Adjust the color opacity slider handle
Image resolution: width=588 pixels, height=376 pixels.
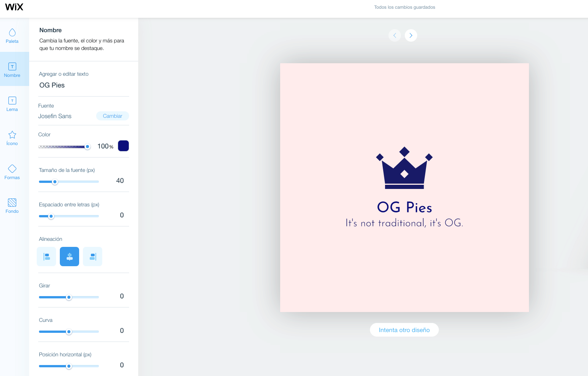click(x=87, y=147)
